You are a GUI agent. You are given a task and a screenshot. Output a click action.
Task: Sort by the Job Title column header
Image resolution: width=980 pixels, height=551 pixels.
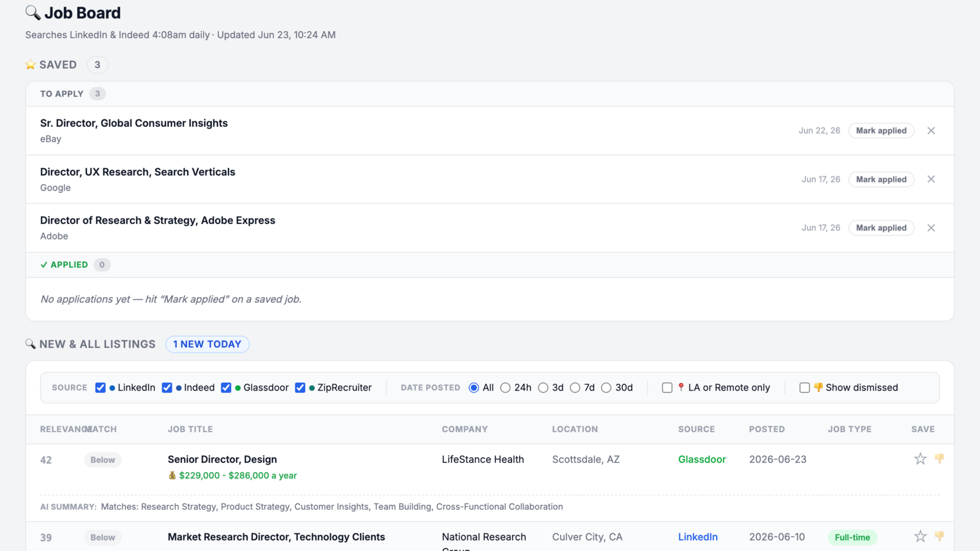[x=190, y=429]
